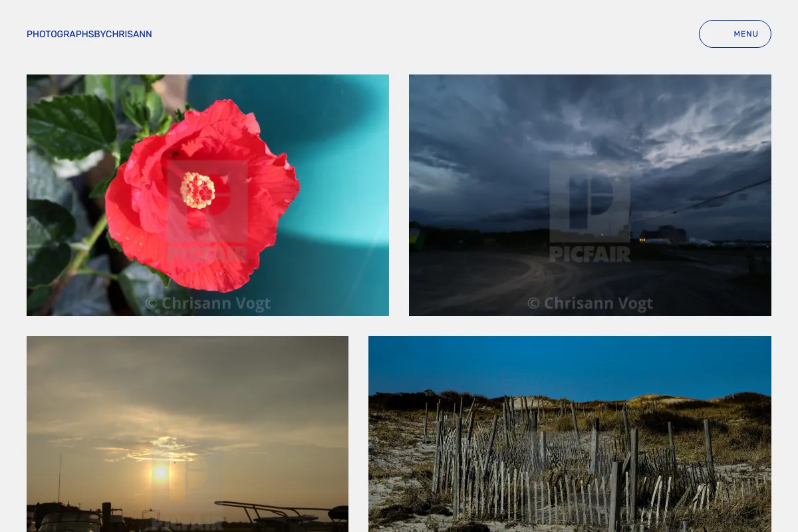The width and height of the screenshot is (798, 532).
Task: Select Chrisann Vogt copyright on hibiscus photo
Action: [207, 304]
